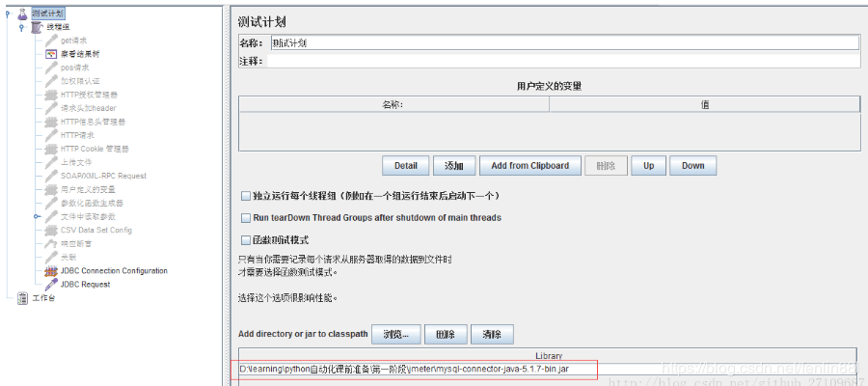Click the 线程组 thread spool icon

pyautogui.click(x=37, y=27)
